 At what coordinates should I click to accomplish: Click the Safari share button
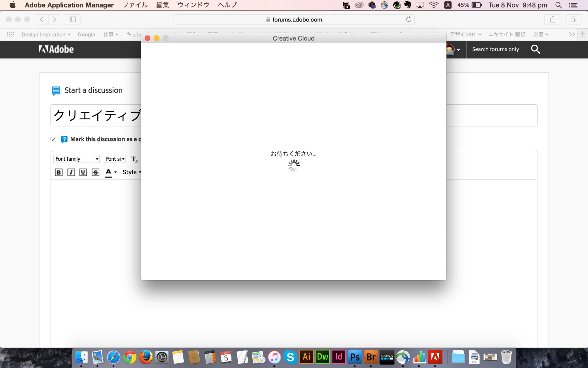click(x=553, y=19)
